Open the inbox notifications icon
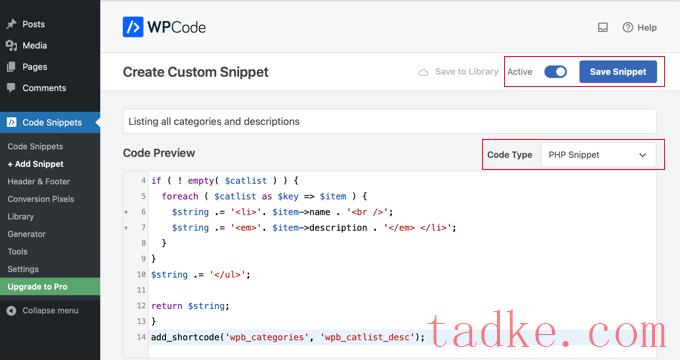 (602, 27)
